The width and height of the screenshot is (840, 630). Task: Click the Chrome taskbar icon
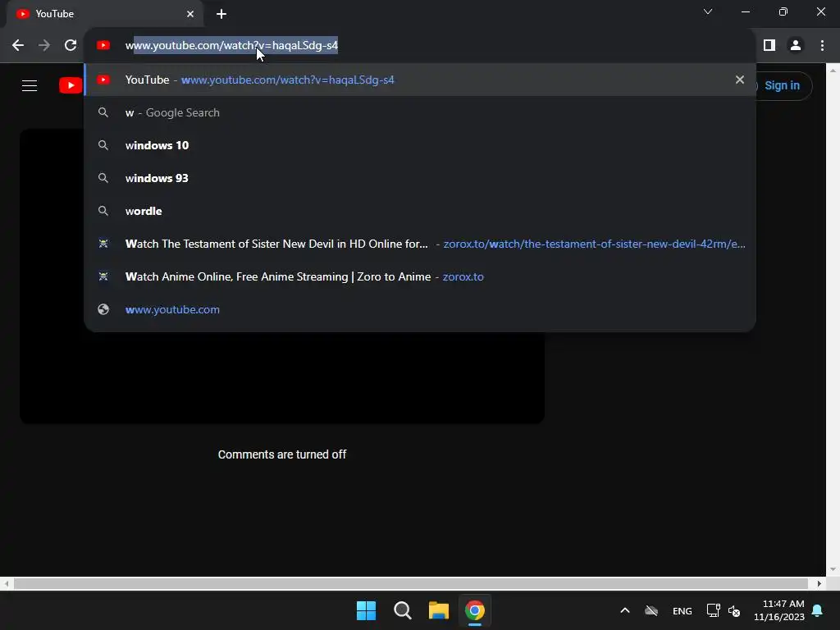tap(475, 610)
